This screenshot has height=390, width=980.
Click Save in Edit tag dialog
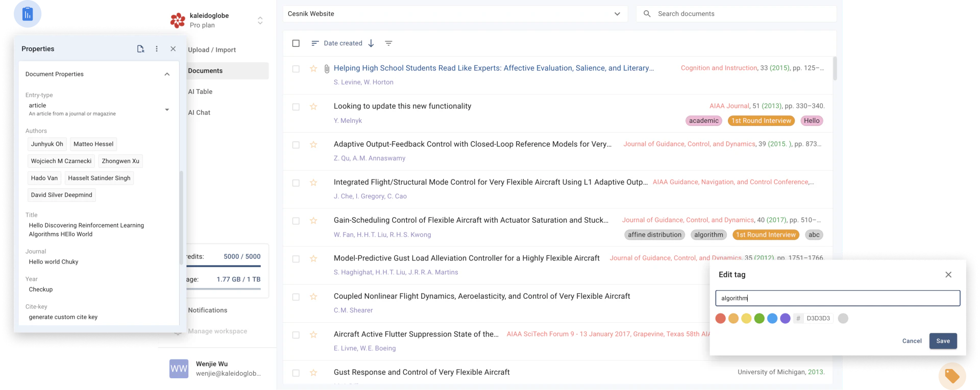(x=943, y=341)
